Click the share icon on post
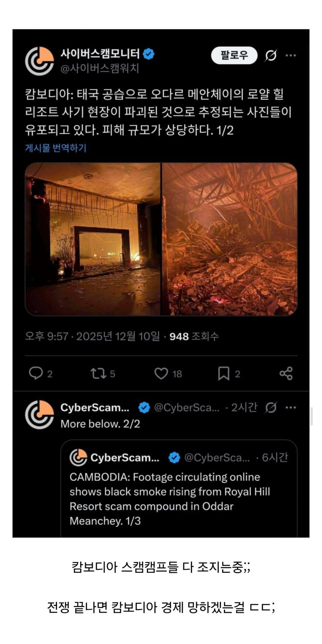 (x=286, y=373)
